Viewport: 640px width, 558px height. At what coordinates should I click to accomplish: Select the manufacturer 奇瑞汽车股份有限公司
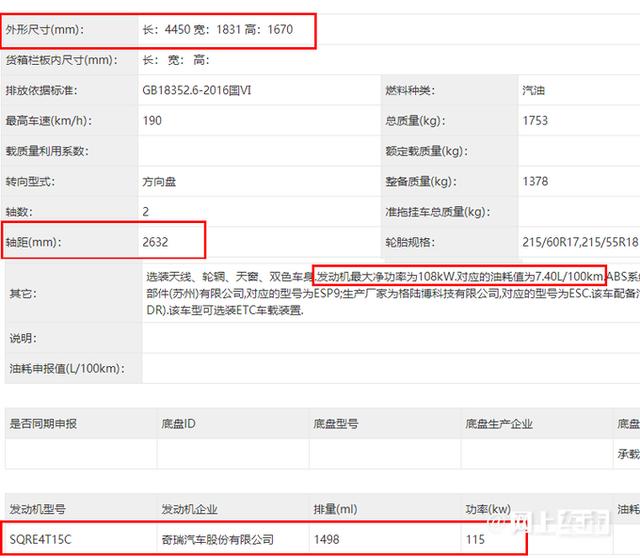[x=218, y=540]
